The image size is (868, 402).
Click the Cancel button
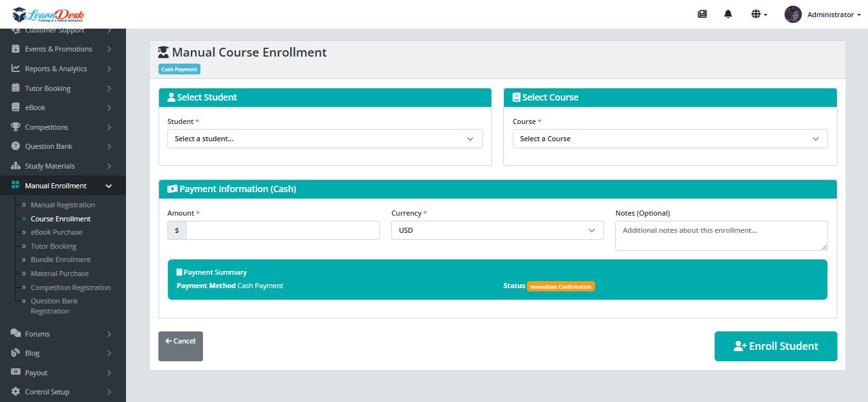point(180,346)
